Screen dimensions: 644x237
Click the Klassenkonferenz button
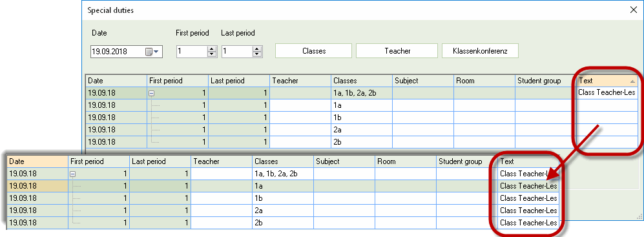pos(480,51)
